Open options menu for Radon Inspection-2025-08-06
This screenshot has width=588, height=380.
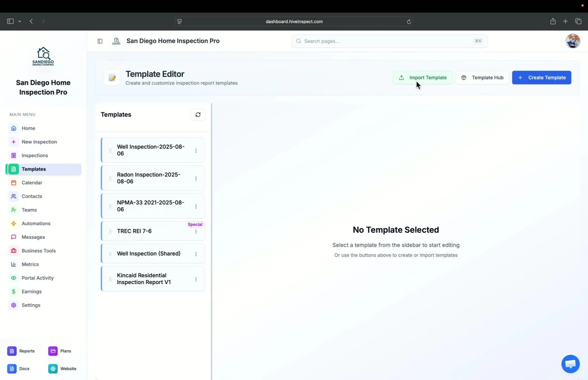[196, 178]
